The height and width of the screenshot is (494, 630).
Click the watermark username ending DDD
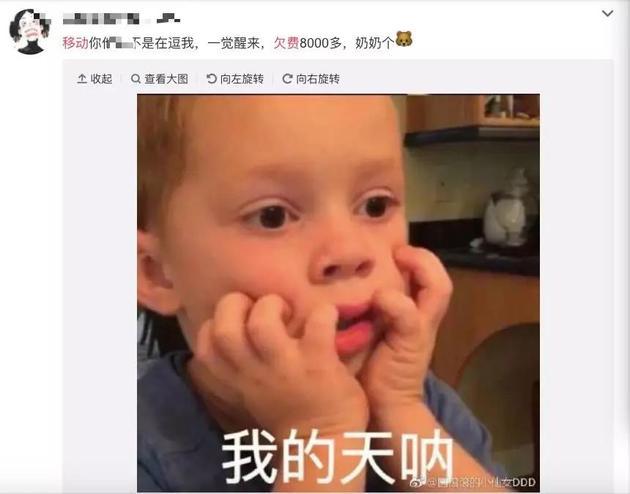pyautogui.click(x=481, y=482)
